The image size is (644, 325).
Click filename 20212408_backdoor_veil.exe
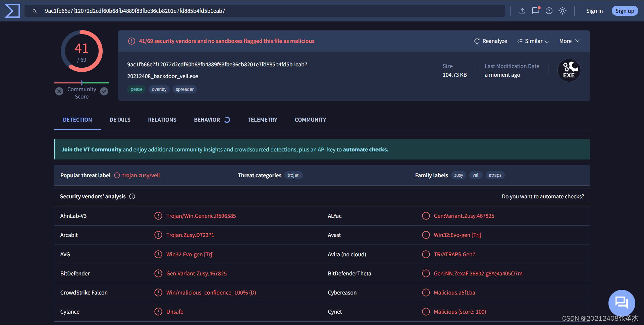(x=163, y=76)
